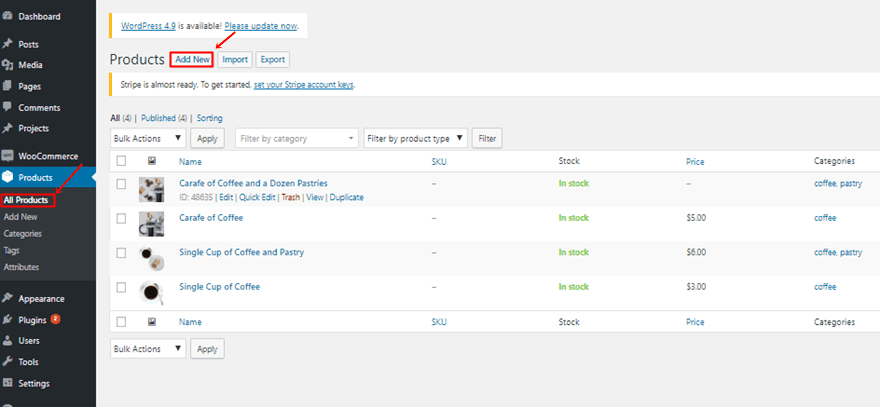Click the Settings sliders icon
Image resolution: width=880 pixels, height=407 pixels.
[x=7, y=383]
